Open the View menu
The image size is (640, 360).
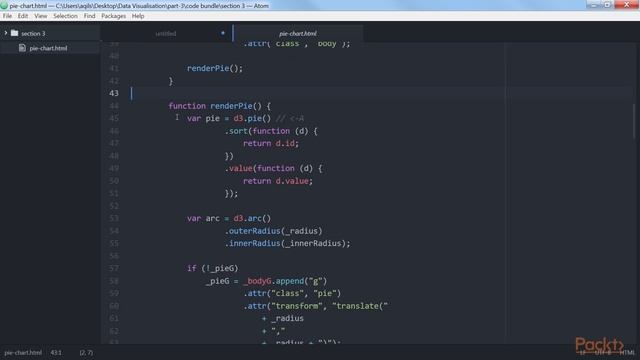click(40, 16)
